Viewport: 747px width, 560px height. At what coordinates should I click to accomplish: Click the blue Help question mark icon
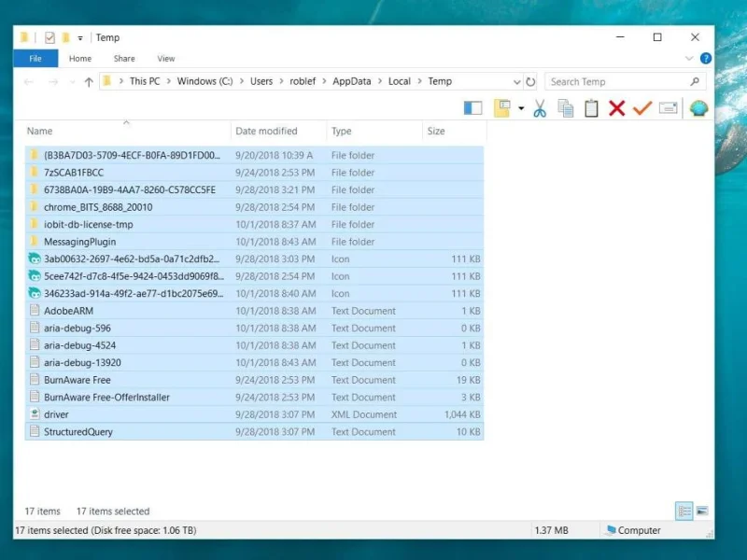(706, 58)
